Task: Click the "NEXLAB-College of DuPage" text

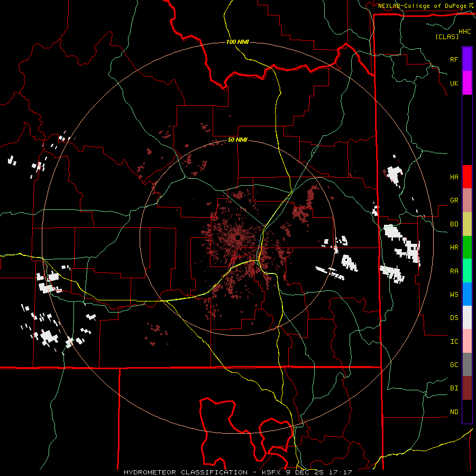Action: coord(422,6)
